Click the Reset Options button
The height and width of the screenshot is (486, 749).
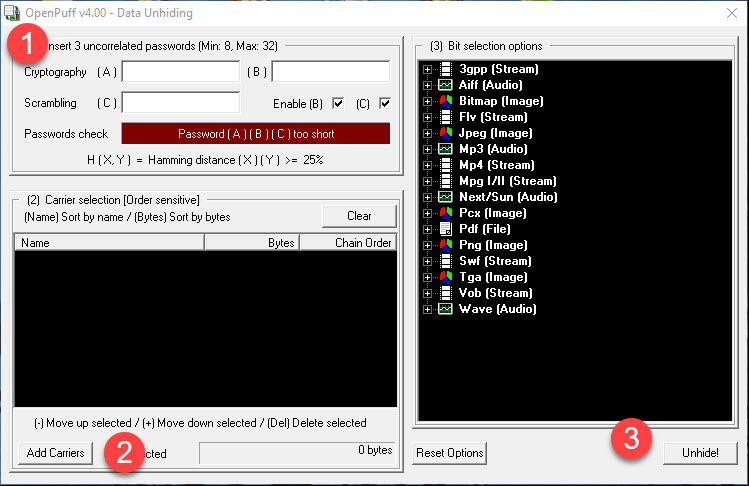[x=449, y=453]
